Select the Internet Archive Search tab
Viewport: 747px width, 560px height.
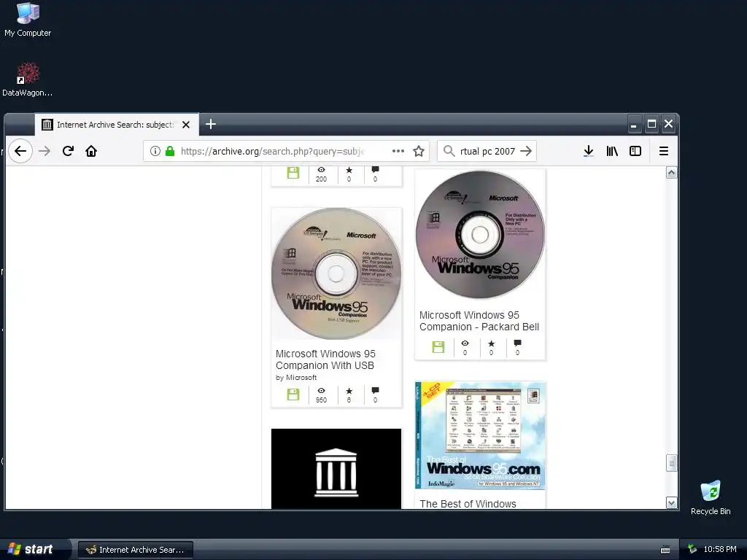click(117, 125)
